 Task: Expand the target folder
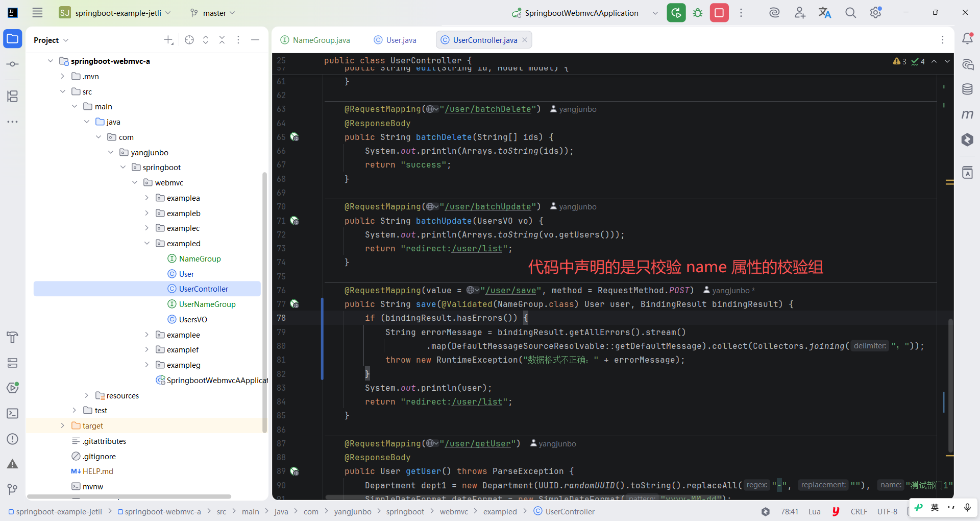pyautogui.click(x=63, y=425)
